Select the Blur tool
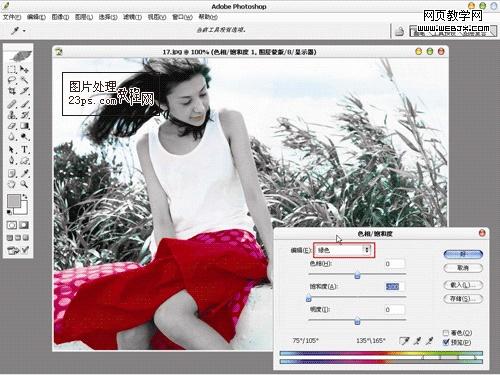The image size is (500, 375). [x=12, y=137]
